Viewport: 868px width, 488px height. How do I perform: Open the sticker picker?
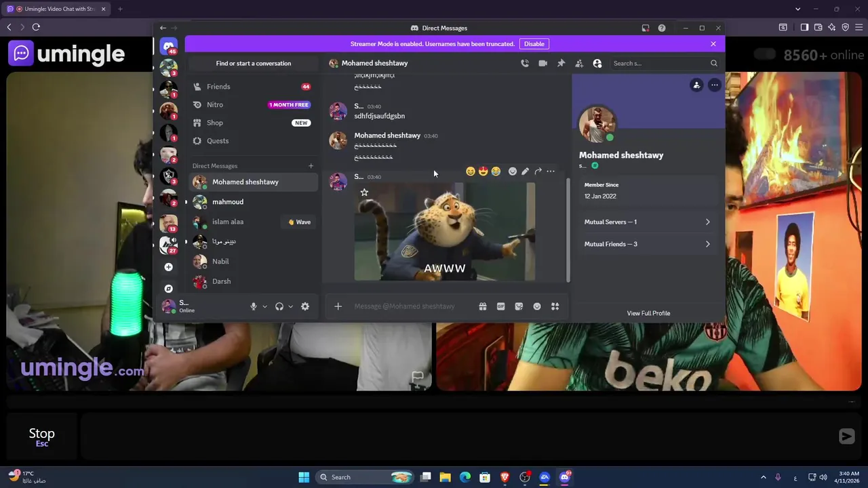[x=519, y=306]
